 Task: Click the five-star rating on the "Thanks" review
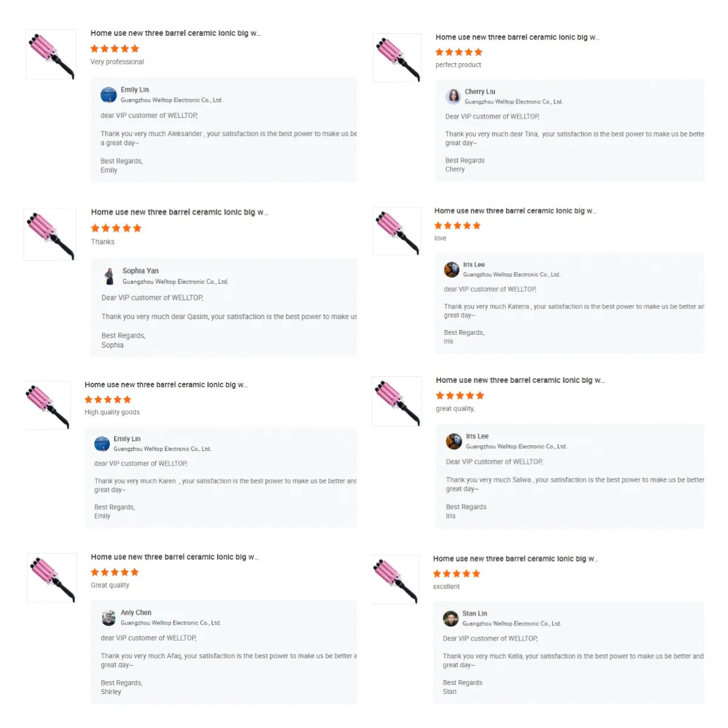point(116,228)
